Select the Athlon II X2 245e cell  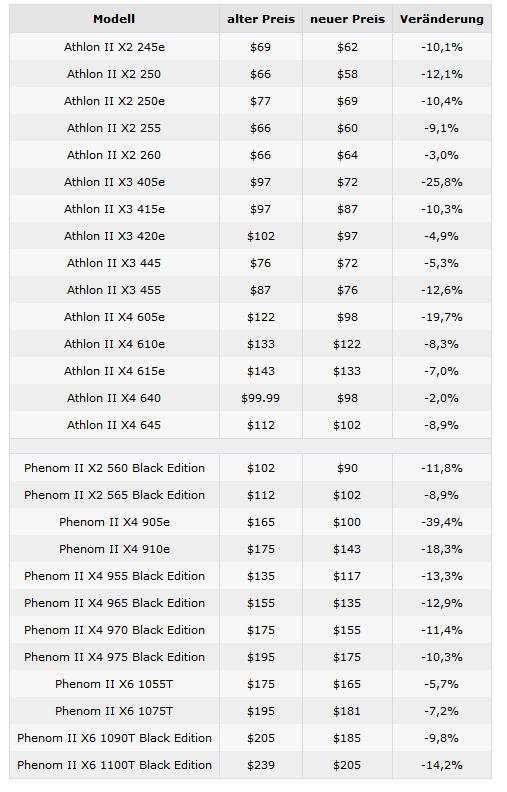pyautogui.click(x=114, y=47)
